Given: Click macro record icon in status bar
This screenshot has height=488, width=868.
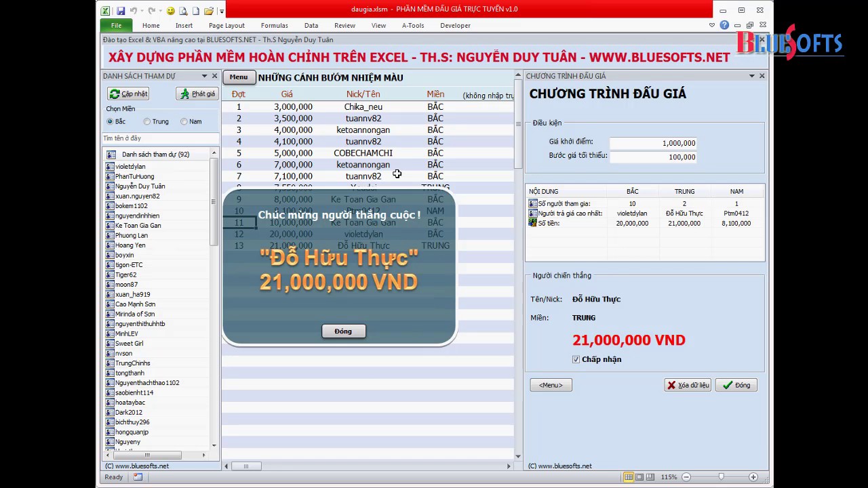Looking at the screenshot, I should [x=138, y=477].
